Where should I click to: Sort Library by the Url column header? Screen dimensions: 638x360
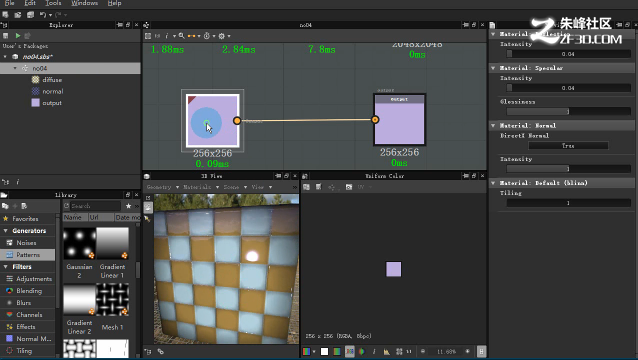click(x=101, y=218)
